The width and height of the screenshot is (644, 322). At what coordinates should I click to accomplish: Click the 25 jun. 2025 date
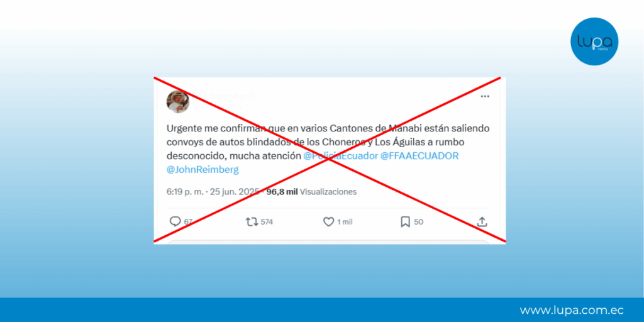[235, 192]
